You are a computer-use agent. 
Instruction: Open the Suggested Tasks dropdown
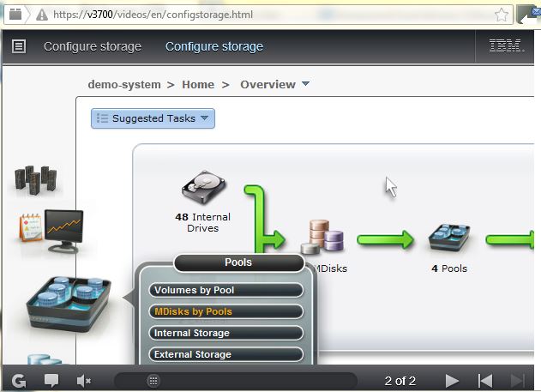pyautogui.click(x=153, y=118)
